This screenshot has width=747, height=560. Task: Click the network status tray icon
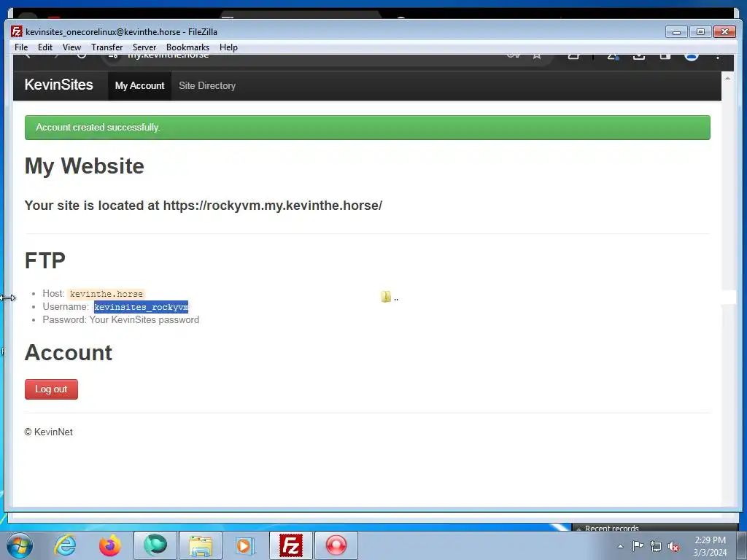pyautogui.click(x=656, y=546)
